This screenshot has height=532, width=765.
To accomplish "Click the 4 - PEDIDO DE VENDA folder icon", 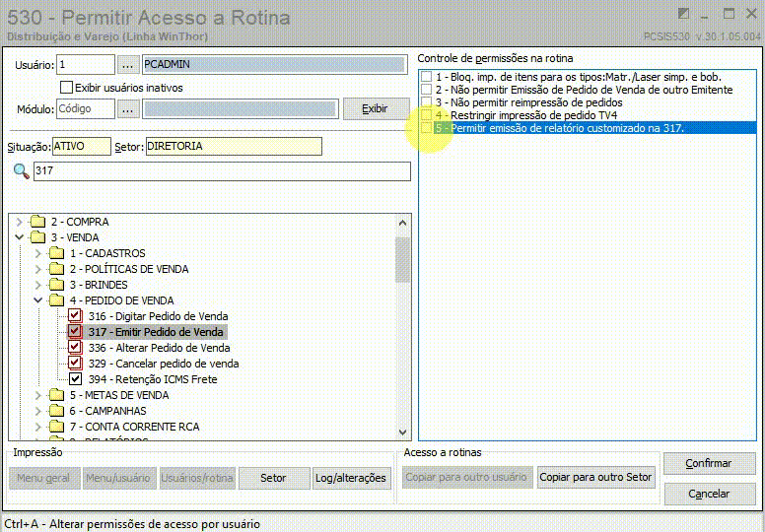I will coord(56,300).
